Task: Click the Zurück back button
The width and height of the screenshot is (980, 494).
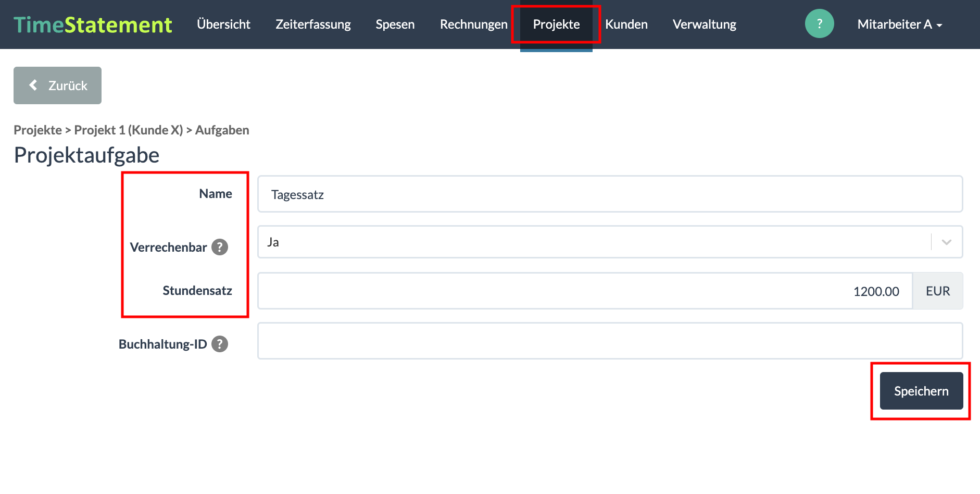Action: 57,85
